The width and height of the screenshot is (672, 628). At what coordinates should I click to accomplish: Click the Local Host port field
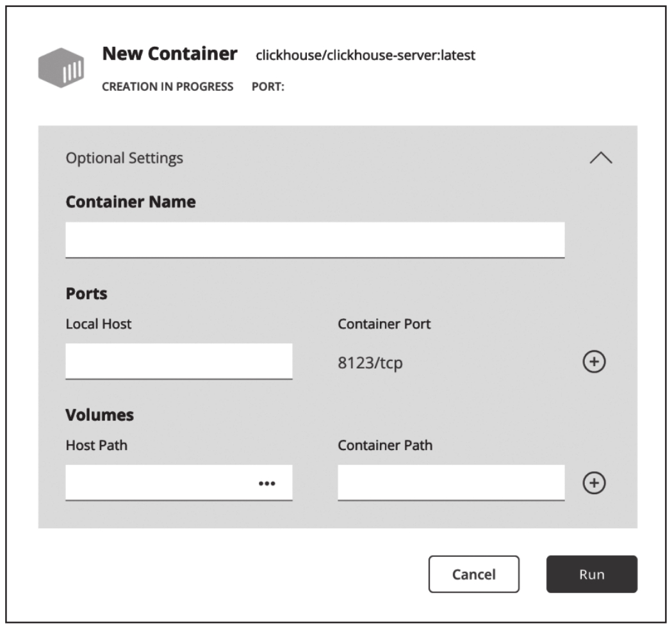tap(179, 361)
